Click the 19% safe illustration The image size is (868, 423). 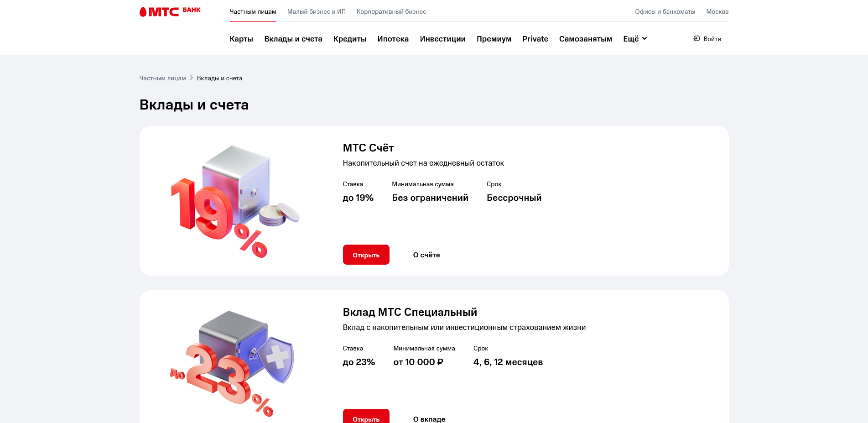[234, 201]
